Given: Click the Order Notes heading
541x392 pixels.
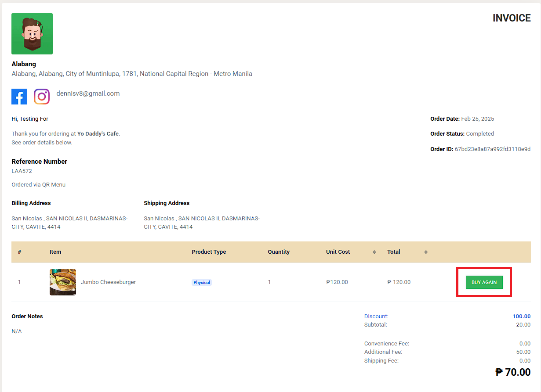Looking at the screenshot, I should (x=27, y=316).
